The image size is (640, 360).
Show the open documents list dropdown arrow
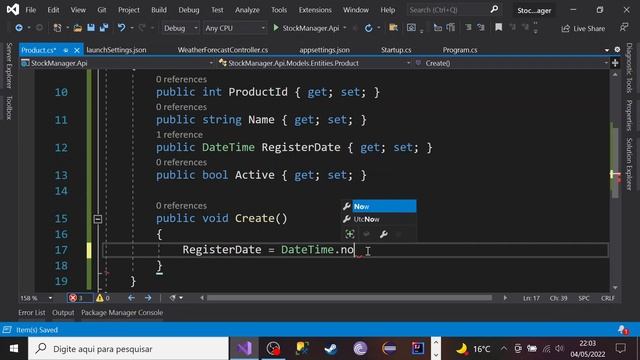[607, 50]
